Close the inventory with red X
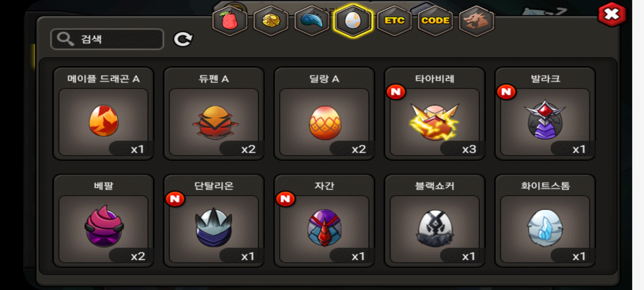The height and width of the screenshot is (290, 644). [612, 15]
